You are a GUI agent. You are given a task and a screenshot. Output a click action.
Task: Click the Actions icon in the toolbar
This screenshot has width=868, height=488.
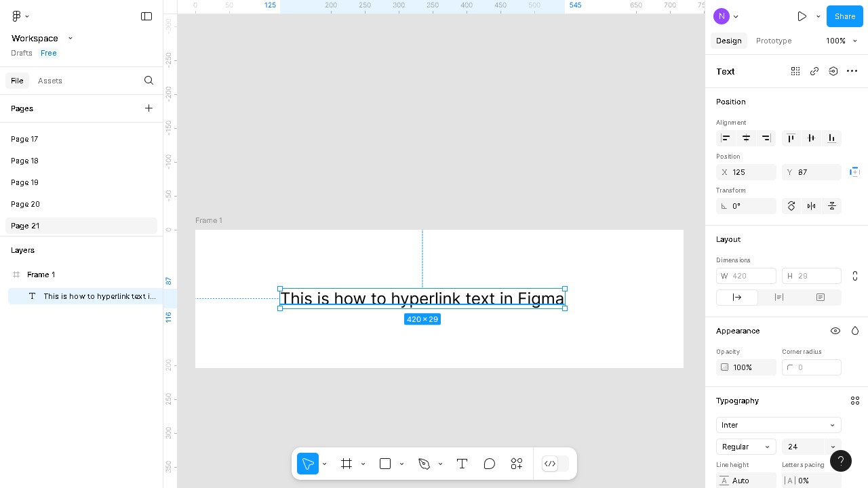pos(516,464)
